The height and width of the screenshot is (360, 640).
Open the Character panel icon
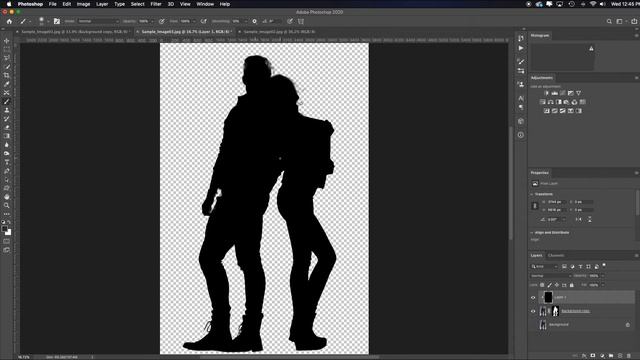point(521,98)
